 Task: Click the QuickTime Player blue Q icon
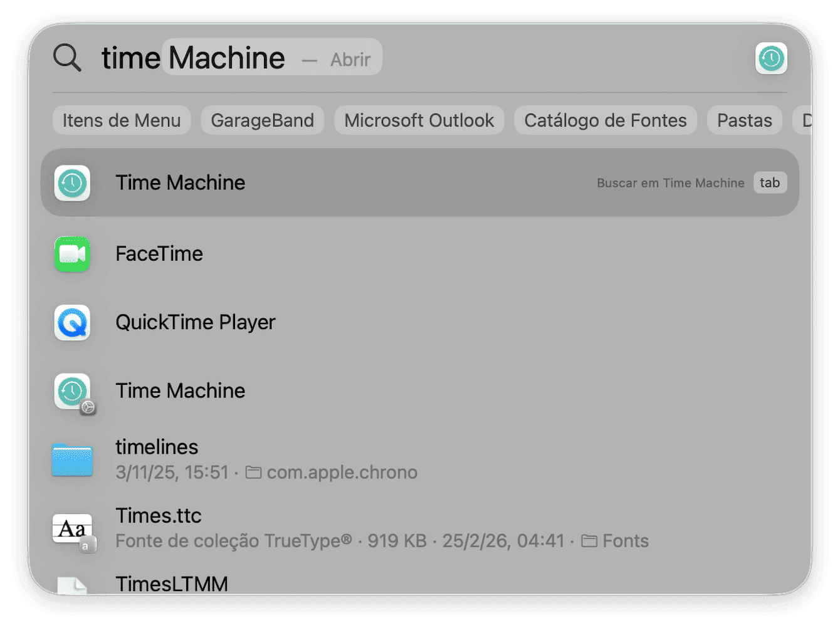tap(72, 322)
